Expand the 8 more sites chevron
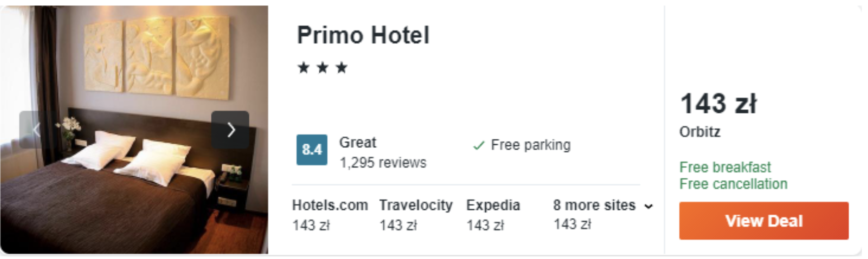The height and width of the screenshot is (259, 868). pos(649,206)
